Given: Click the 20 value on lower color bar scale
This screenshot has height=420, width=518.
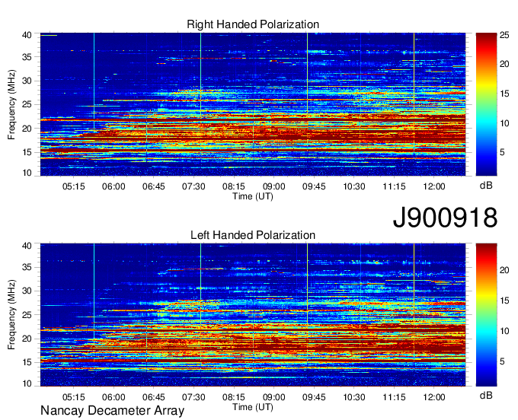Looking at the screenshot, I should click(x=504, y=270).
